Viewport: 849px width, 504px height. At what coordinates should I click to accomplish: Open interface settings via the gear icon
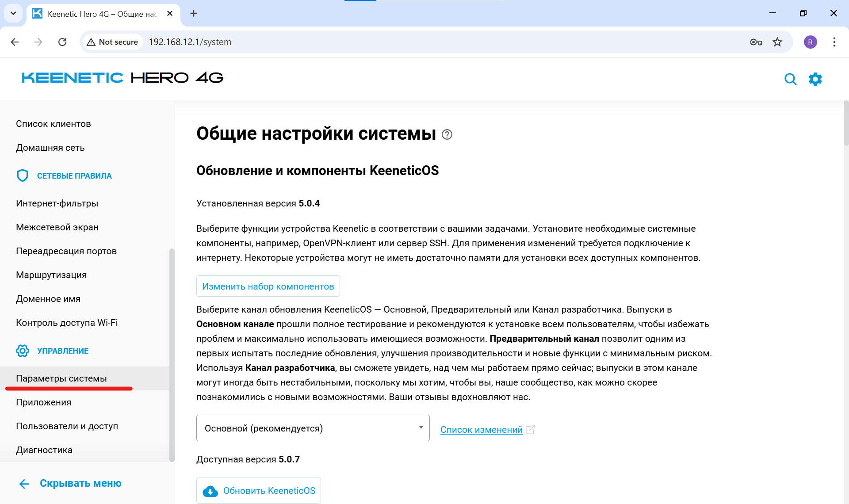click(x=816, y=79)
